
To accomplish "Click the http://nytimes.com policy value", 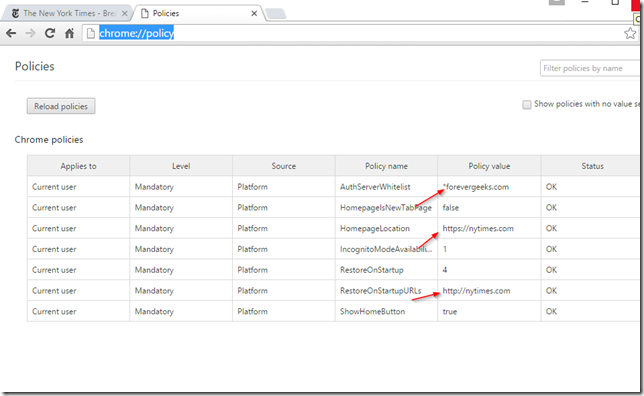I will click(x=476, y=291).
